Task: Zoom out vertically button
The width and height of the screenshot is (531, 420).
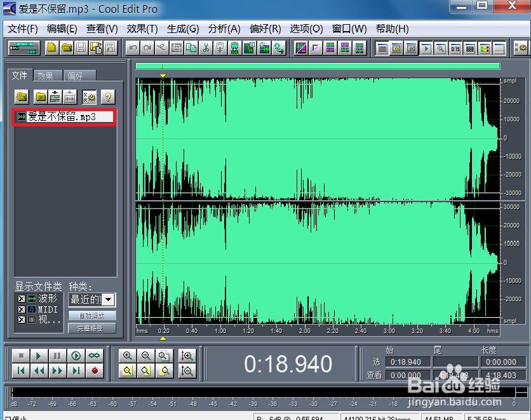Action: [x=187, y=370]
